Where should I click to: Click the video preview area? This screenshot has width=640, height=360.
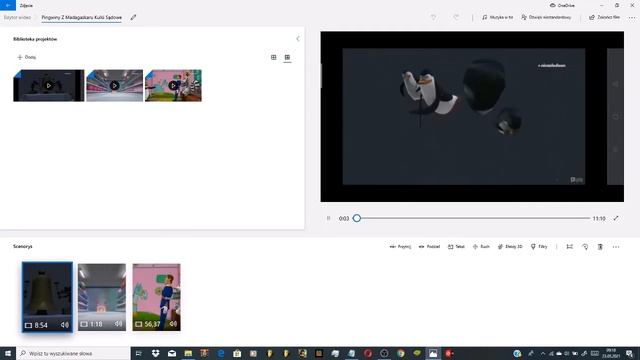[472, 116]
